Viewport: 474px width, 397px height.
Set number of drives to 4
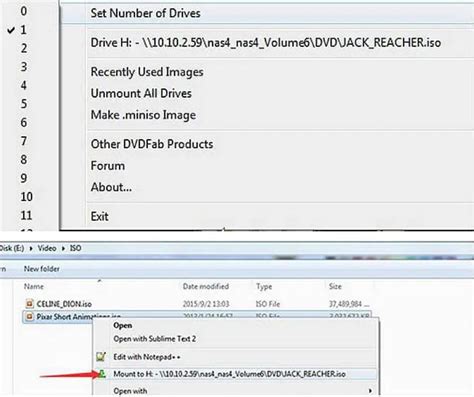tap(24, 86)
